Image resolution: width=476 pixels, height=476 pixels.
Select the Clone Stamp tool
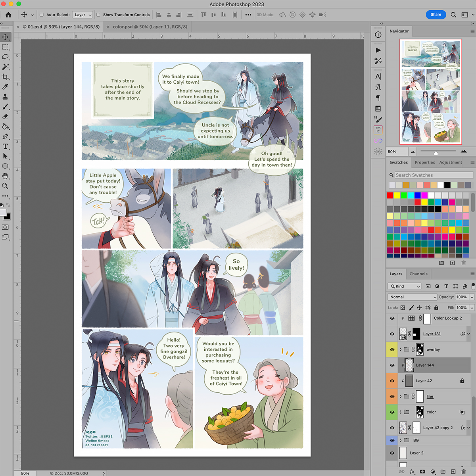click(5, 97)
